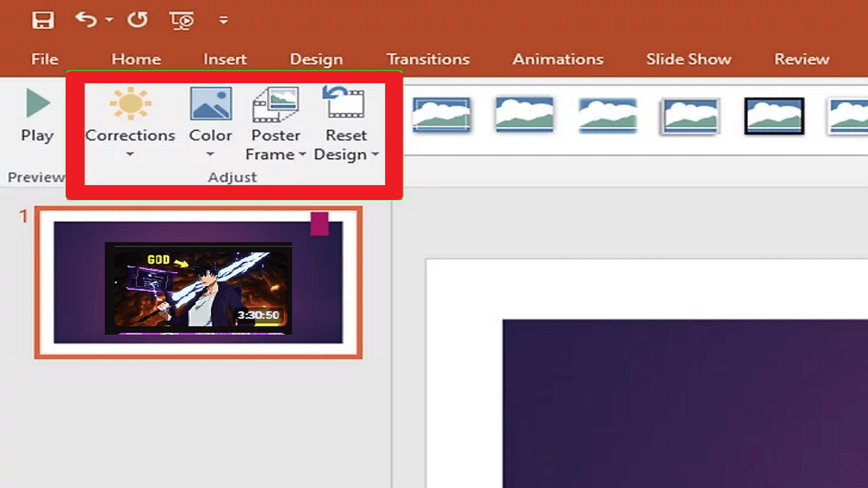Image resolution: width=868 pixels, height=488 pixels.
Task: Apply the first video style in gallery
Action: pyautogui.click(x=441, y=115)
